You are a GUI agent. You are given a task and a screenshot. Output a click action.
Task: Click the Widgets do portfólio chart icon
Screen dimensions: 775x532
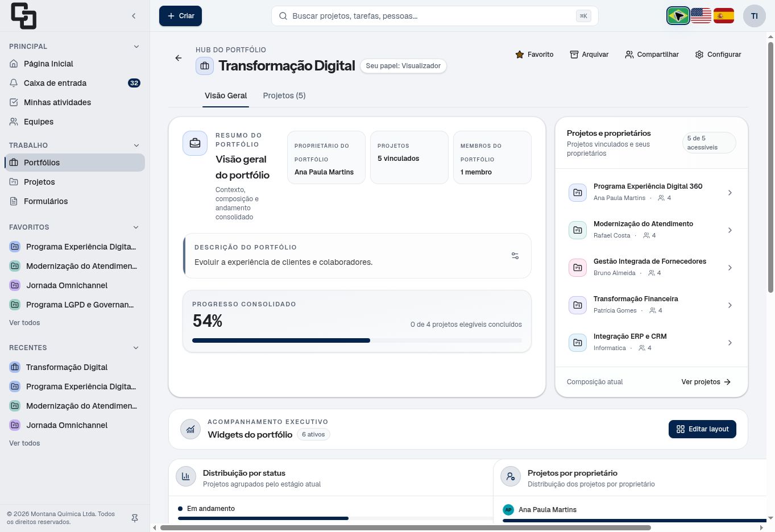coord(190,429)
